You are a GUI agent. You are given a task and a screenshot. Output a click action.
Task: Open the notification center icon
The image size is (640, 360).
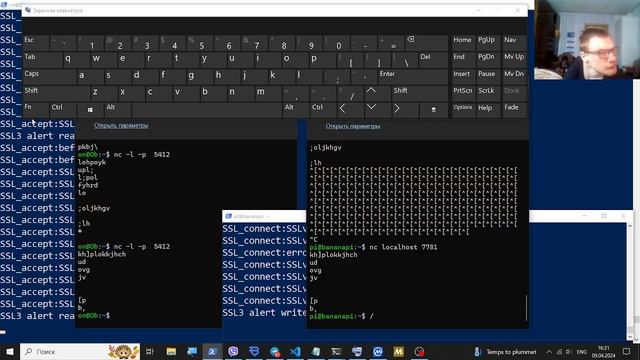[x=627, y=351]
